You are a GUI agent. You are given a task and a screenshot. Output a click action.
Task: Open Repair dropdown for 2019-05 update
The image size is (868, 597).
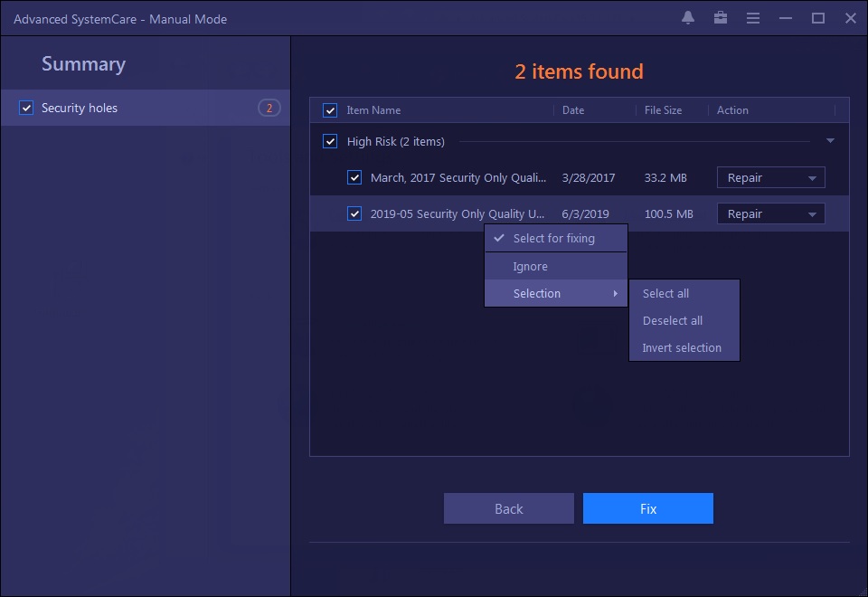click(770, 213)
